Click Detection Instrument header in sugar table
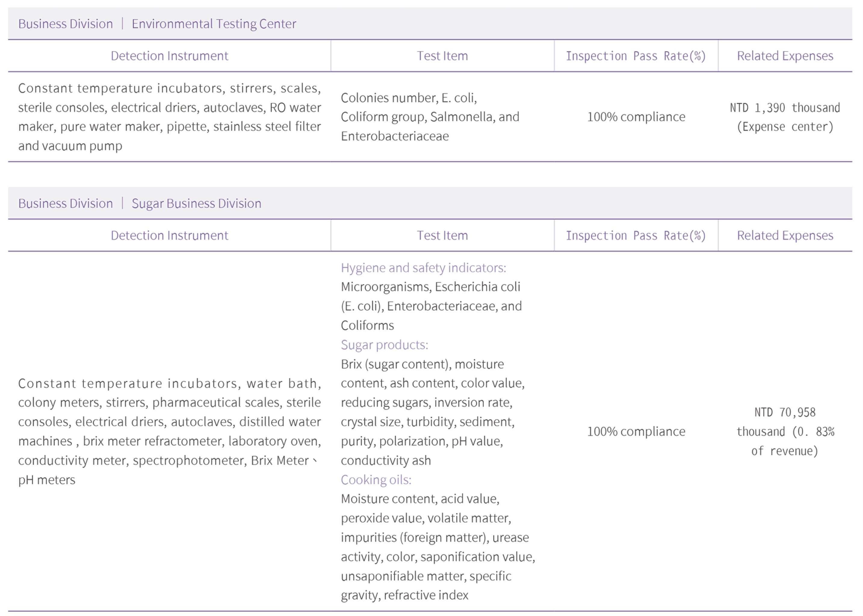The height and width of the screenshot is (616, 863). (169, 236)
